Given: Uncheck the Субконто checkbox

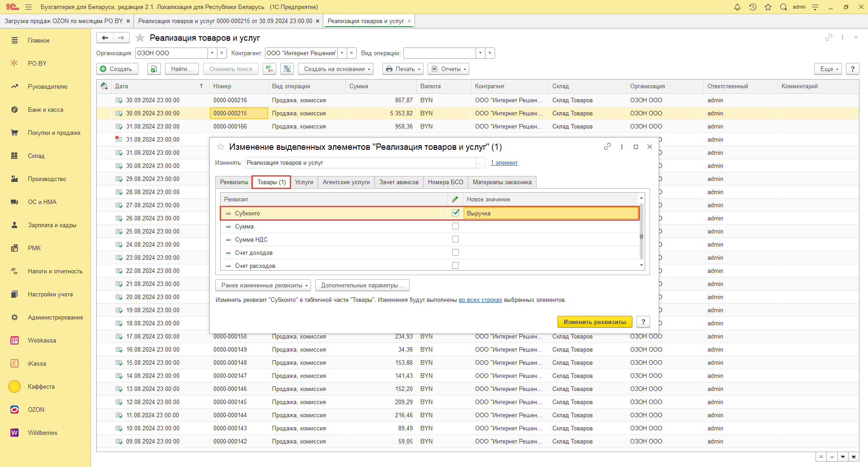Looking at the screenshot, I should [455, 213].
